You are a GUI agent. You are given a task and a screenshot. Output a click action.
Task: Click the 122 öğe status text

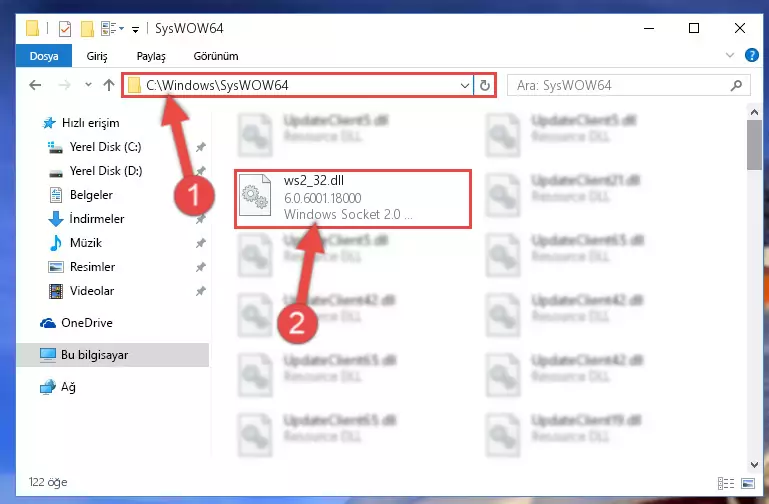tap(48, 482)
